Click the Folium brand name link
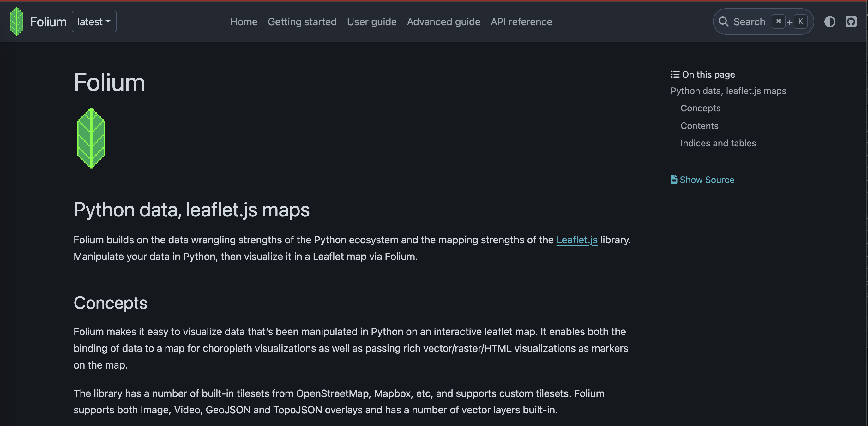The image size is (868, 426). click(49, 22)
